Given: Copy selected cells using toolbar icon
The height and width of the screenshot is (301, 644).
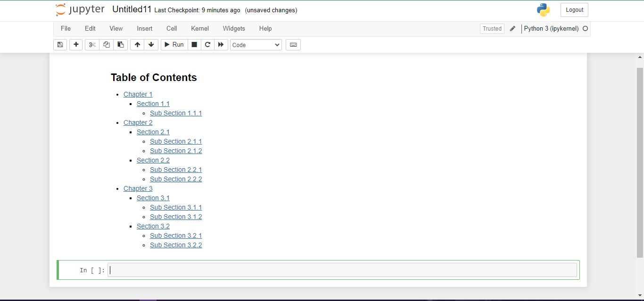Looking at the screenshot, I should (107, 45).
